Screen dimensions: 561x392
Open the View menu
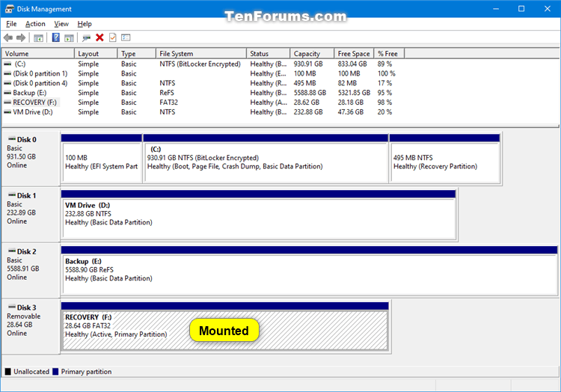61,24
